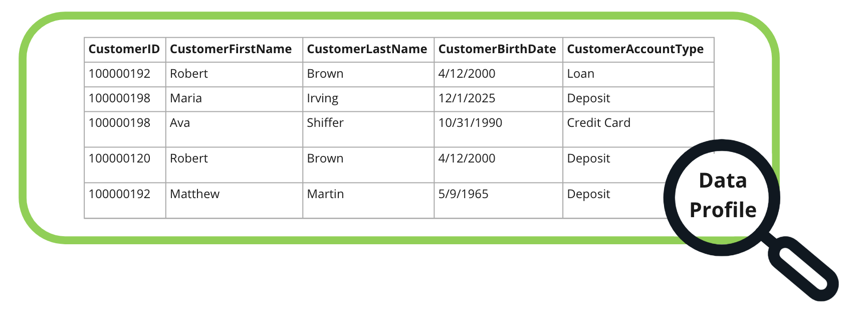868x325 pixels.
Task: Select the CustomerFirstName column header
Action: (234, 50)
